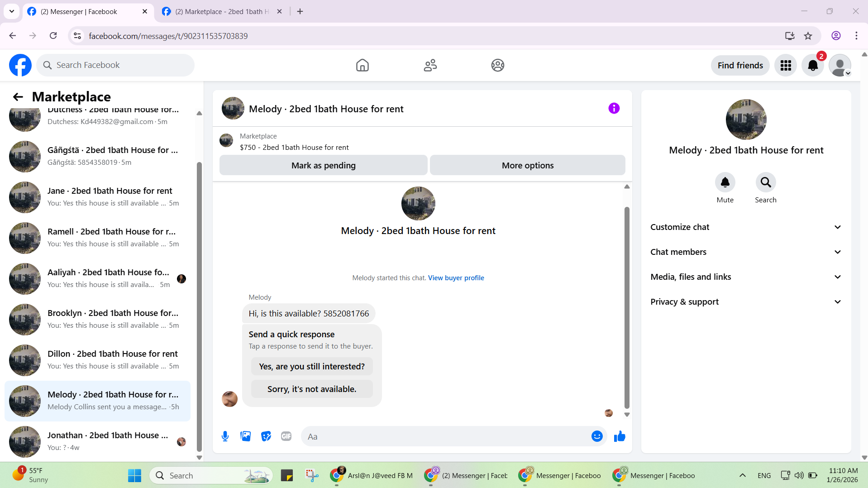Screen dimensions: 868x488
Task: Click the Search Facebook field
Action: coord(115,65)
